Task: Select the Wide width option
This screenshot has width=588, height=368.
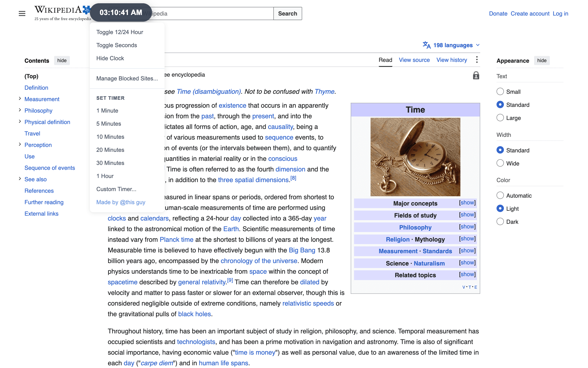Action: (500, 163)
